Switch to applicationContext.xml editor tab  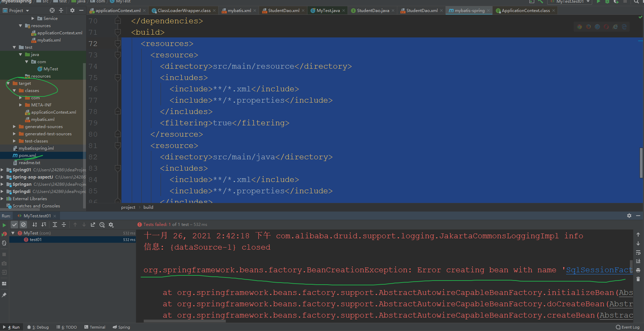click(118, 11)
